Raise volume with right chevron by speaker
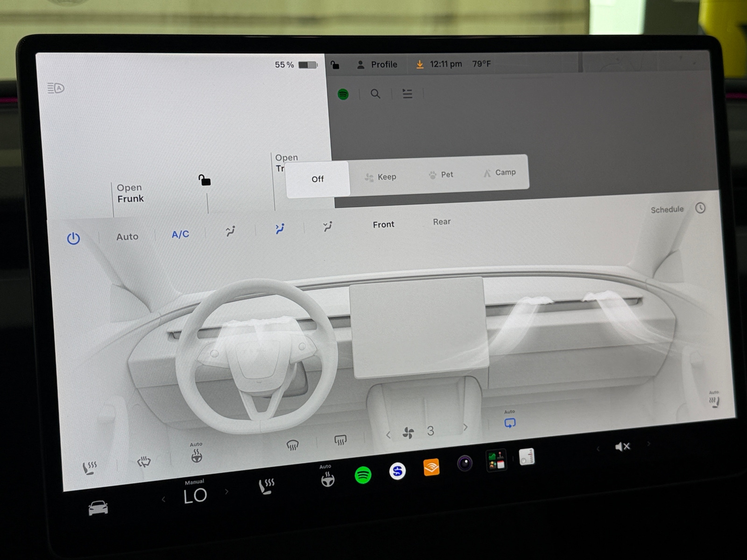Image resolution: width=747 pixels, height=560 pixels. pos(648,444)
